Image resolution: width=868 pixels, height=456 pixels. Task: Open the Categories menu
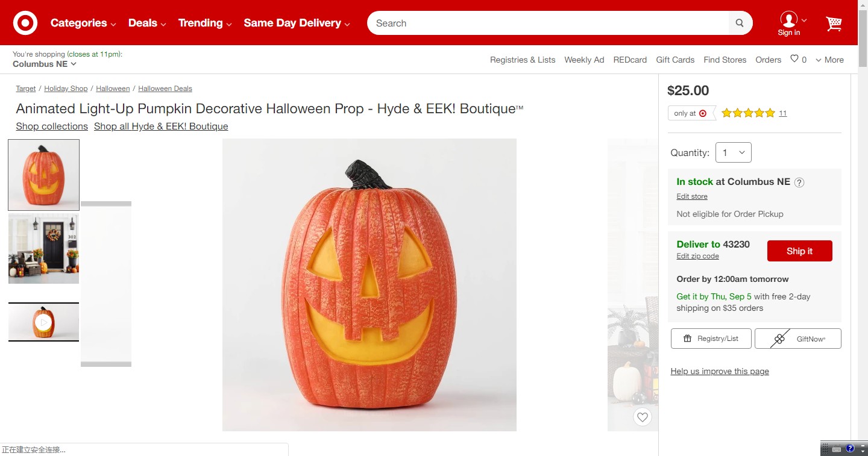coord(83,23)
